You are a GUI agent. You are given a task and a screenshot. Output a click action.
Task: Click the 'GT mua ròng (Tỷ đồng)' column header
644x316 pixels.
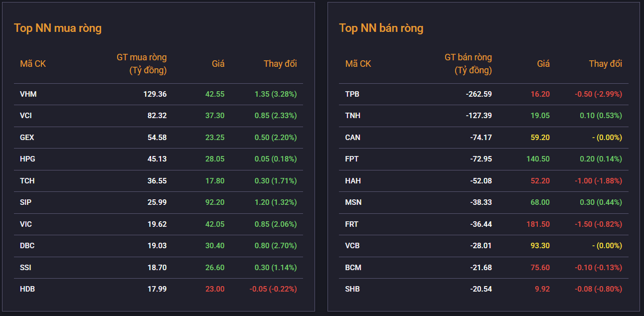142,64
